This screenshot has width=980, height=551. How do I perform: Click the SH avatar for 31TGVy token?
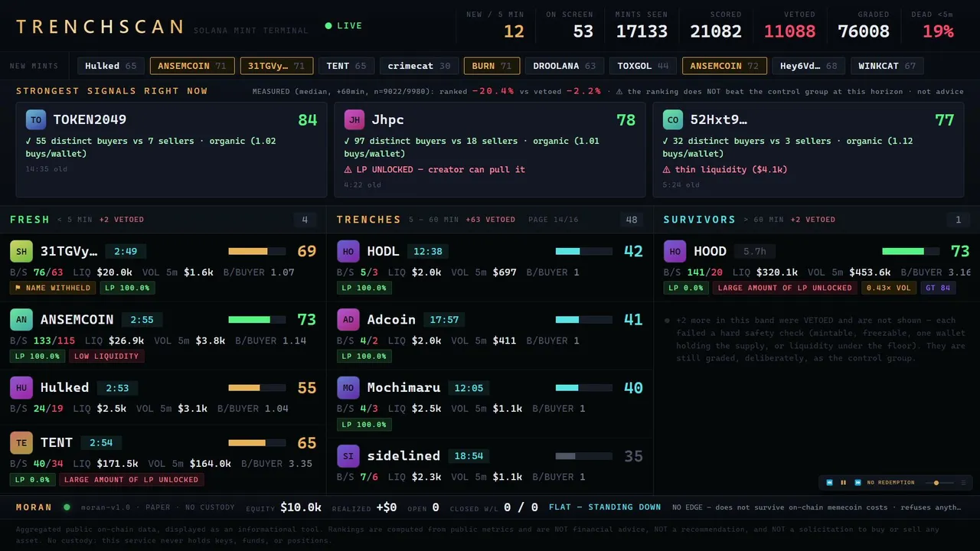[21, 251]
